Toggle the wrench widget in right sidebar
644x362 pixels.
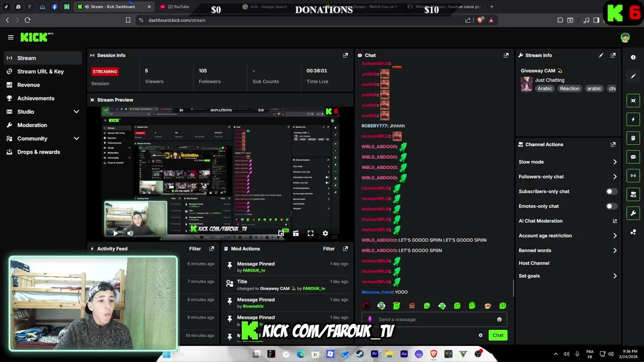(x=633, y=213)
